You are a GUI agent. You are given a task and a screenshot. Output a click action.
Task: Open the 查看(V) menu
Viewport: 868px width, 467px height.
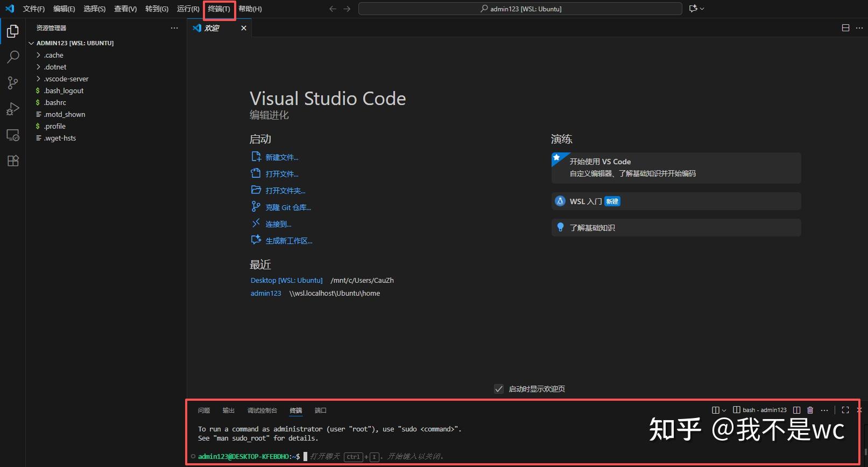click(x=125, y=9)
